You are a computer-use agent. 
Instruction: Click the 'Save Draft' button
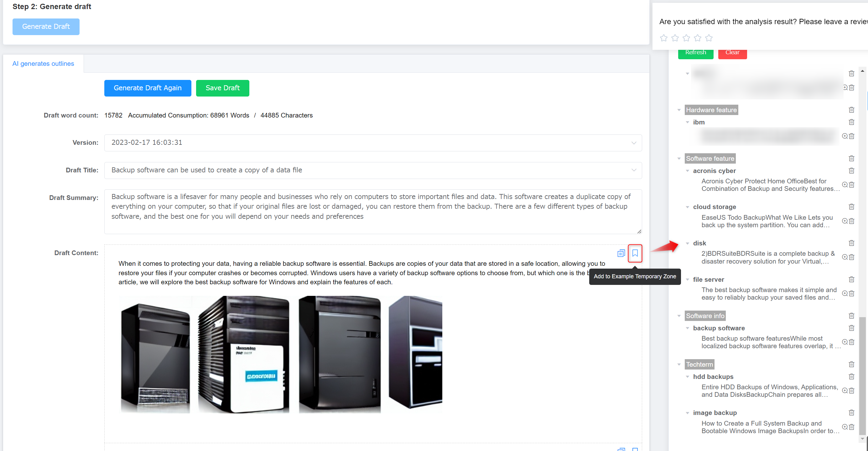[222, 88]
